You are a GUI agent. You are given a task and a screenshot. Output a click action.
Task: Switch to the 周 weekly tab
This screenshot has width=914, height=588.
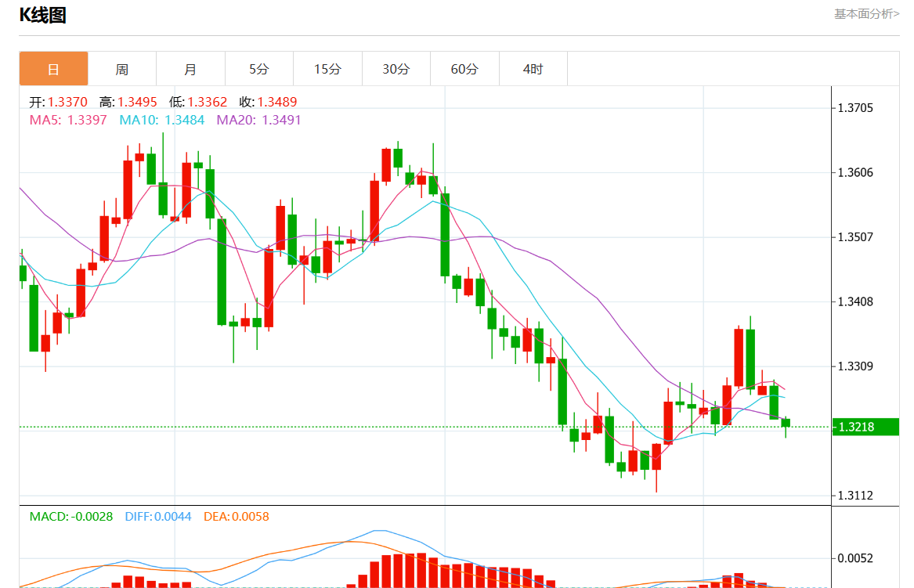click(122, 69)
